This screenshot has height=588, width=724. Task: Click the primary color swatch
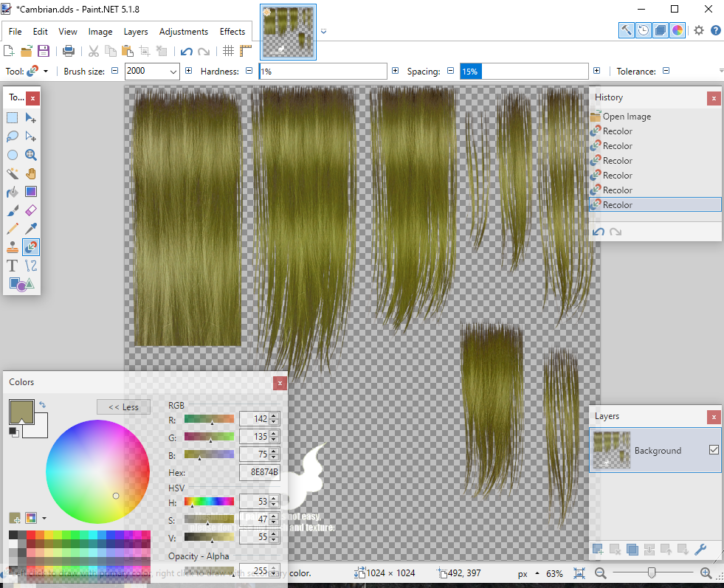(21, 412)
